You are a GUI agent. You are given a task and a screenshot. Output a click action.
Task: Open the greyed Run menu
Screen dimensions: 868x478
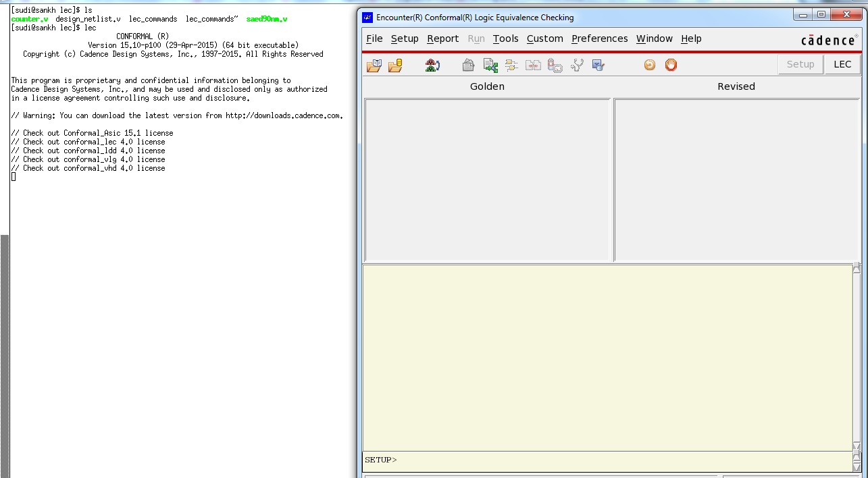476,38
